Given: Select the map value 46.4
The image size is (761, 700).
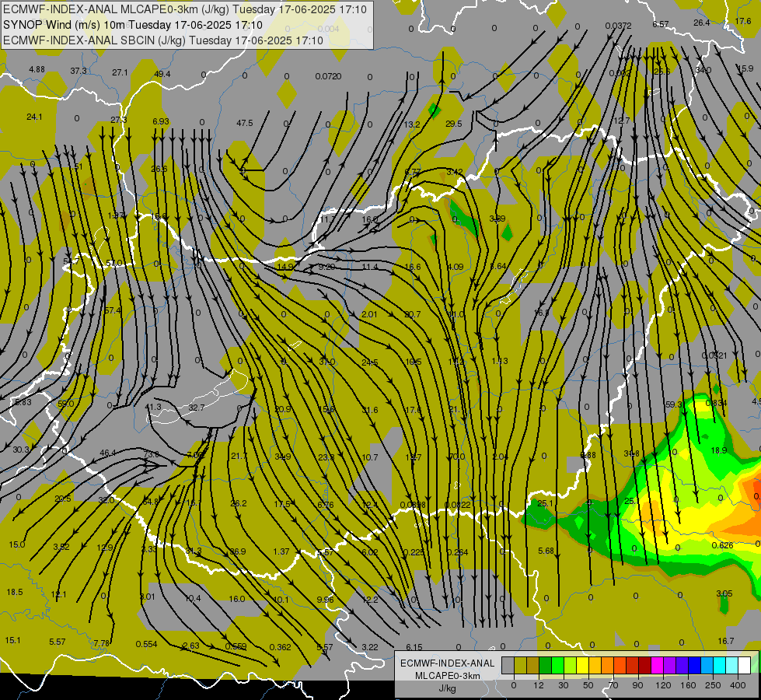Looking at the screenshot, I should coord(108,453).
